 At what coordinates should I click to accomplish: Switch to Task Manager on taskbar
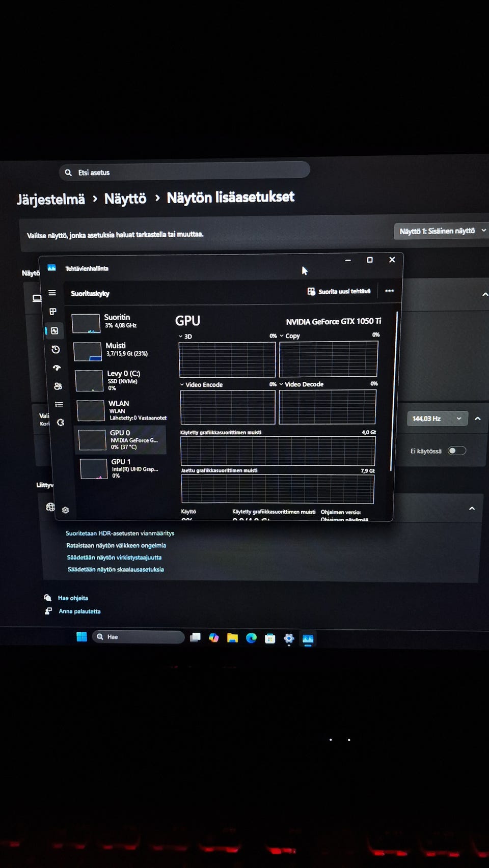click(x=308, y=639)
